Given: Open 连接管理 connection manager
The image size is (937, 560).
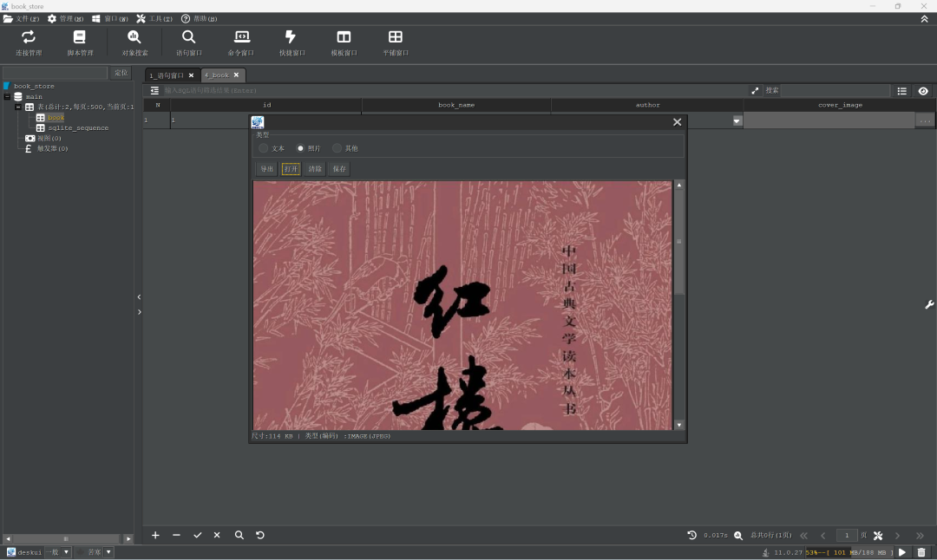Looking at the screenshot, I should coord(29,43).
